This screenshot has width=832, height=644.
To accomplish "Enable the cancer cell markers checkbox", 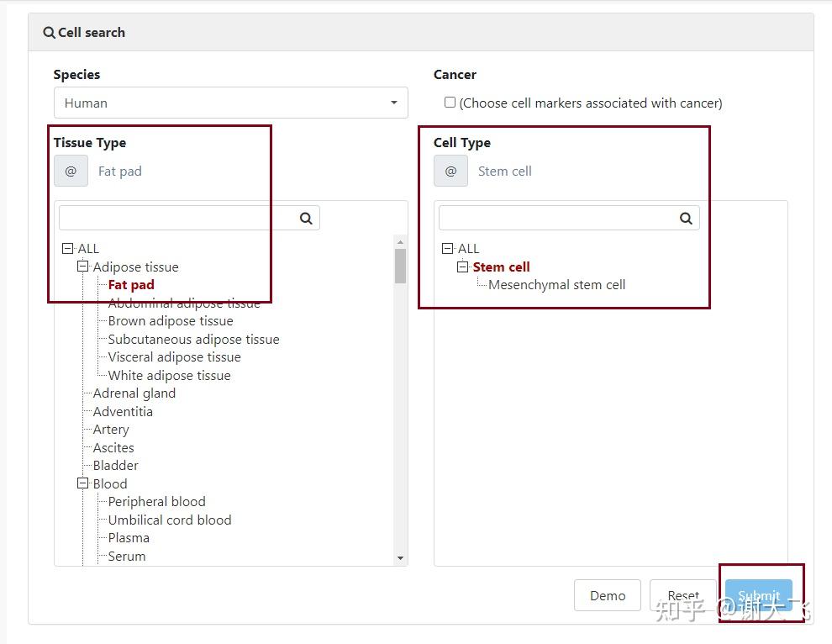I will pyautogui.click(x=450, y=103).
